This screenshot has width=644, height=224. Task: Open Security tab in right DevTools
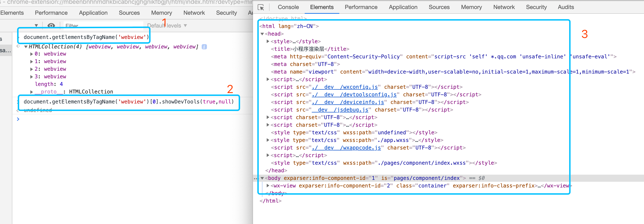(x=536, y=7)
